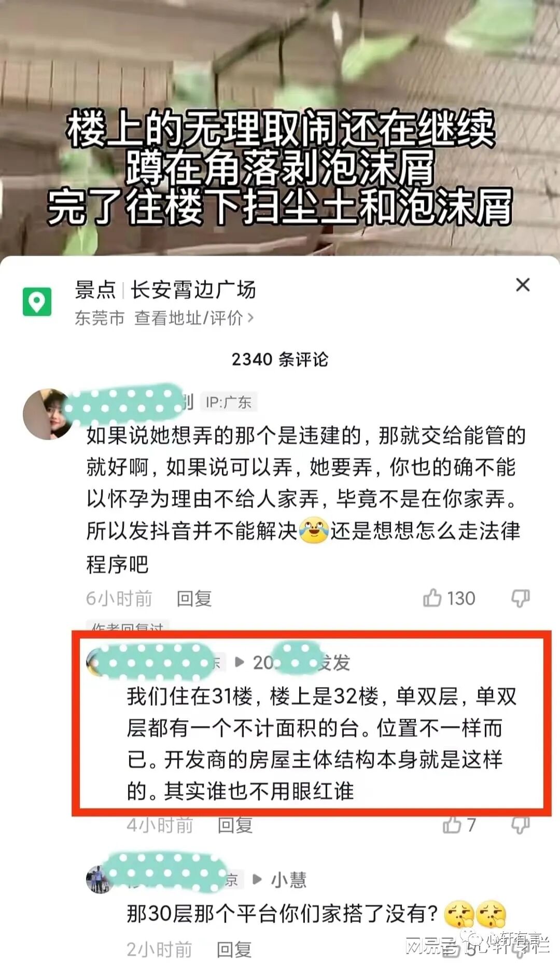Open 查看地址/评价 link chevron

pos(251,318)
